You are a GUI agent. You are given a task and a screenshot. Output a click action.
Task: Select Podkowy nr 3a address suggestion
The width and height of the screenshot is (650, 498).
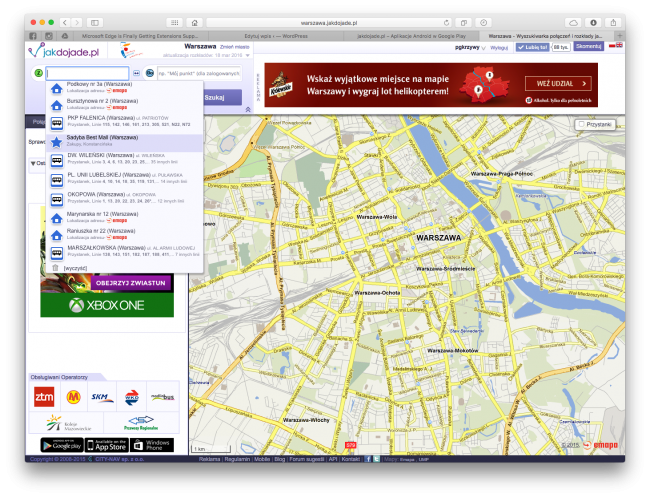point(125,87)
